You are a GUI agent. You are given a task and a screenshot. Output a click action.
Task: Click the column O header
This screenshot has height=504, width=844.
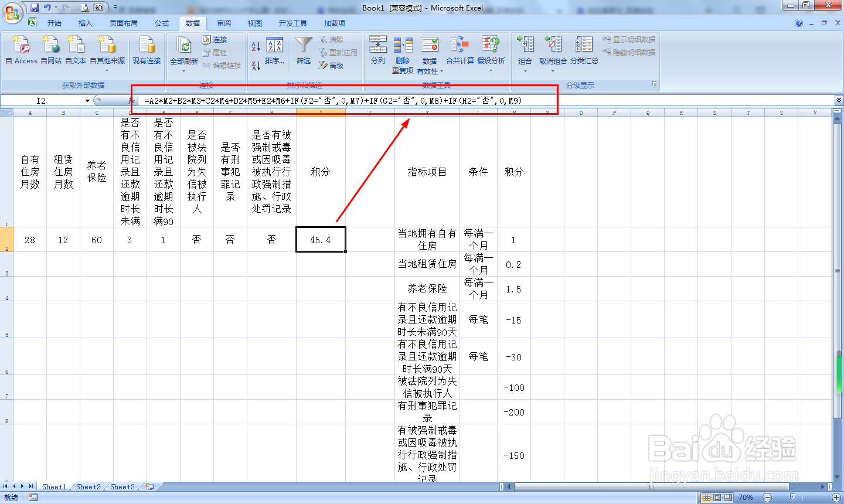pos(581,113)
